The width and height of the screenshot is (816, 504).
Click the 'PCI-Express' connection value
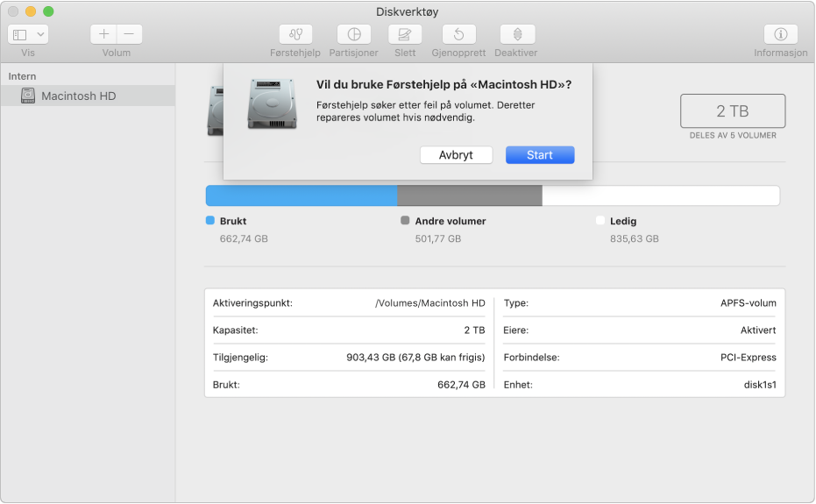(749, 357)
